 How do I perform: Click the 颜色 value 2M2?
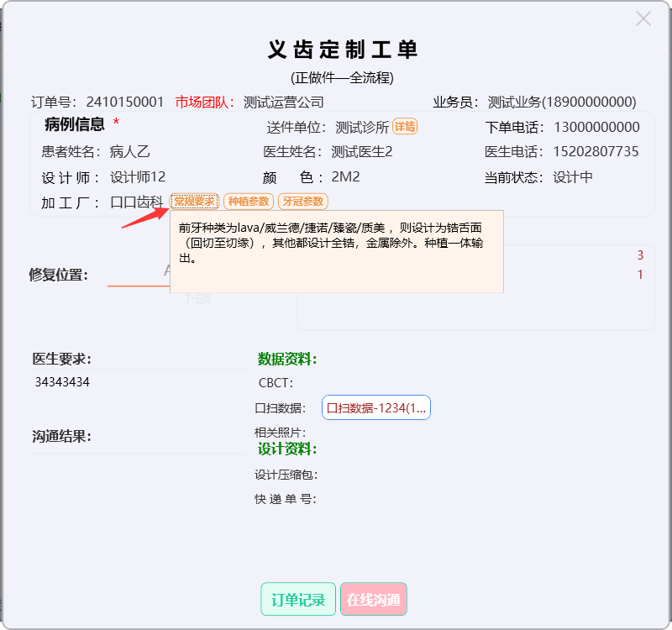(345, 177)
